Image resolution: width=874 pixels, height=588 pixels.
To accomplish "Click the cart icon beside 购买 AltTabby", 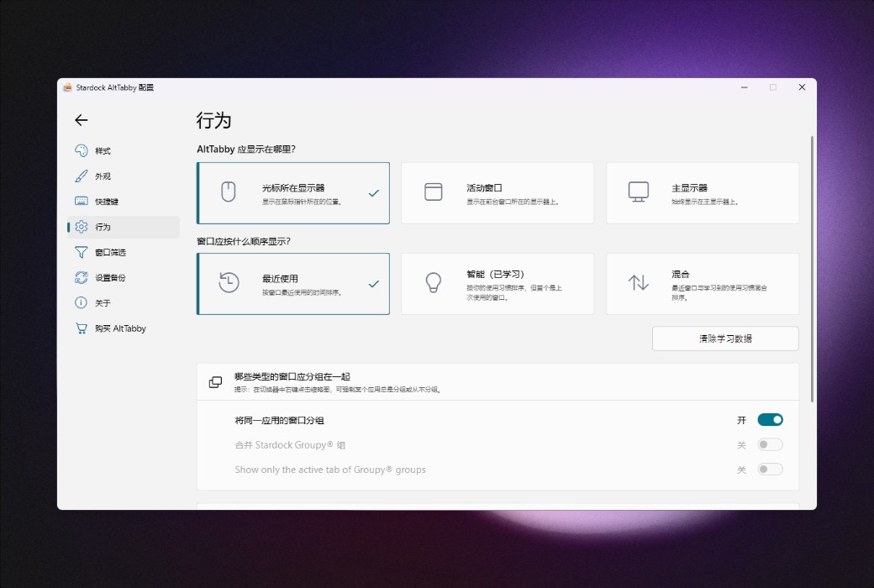I will point(82,328).
